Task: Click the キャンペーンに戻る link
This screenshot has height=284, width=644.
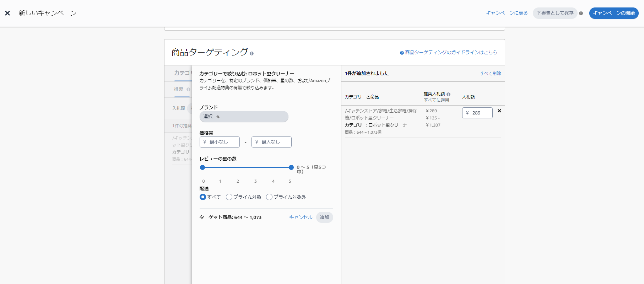Action: click(507, 13)
